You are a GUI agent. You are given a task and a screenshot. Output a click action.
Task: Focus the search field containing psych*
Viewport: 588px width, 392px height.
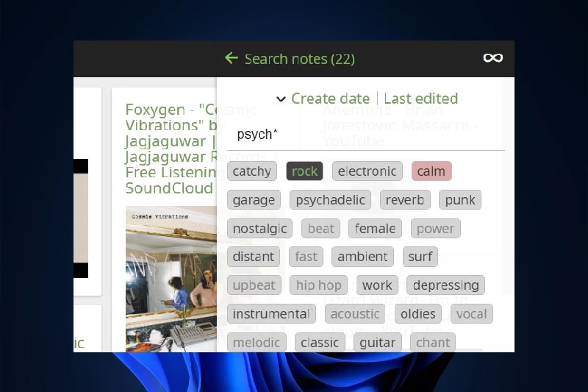(365, 135)
